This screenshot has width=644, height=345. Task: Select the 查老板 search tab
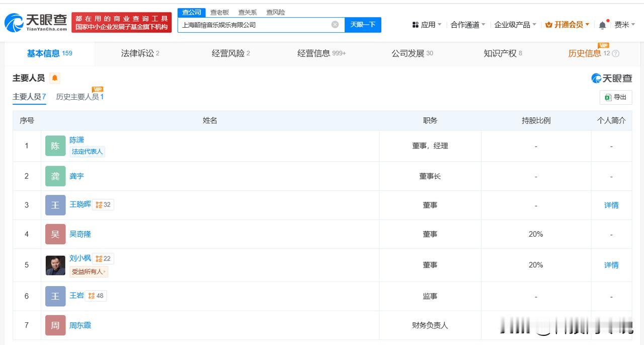pos(219,12)
